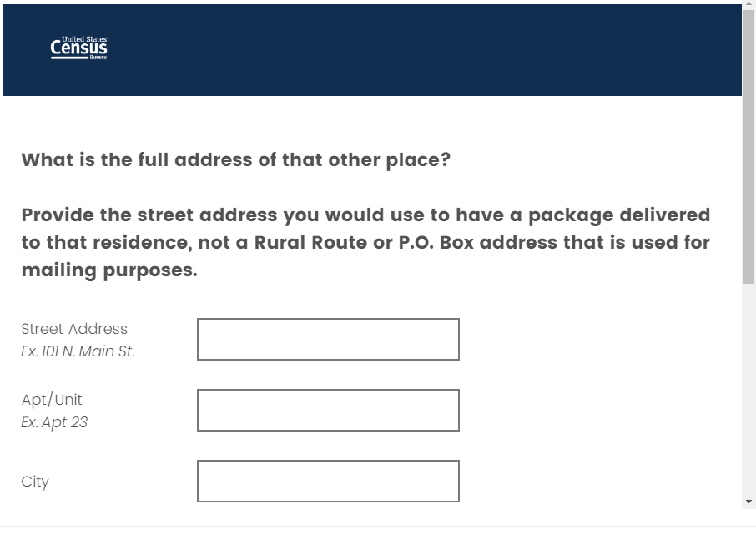Viewport: 756px width, 535px height.
Task: Click the phrase "mailing purposes."
Action: tap(109, 270)
